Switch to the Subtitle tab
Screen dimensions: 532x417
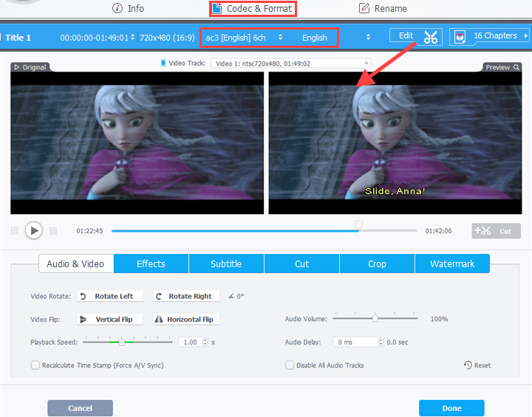tap(226, 263)
